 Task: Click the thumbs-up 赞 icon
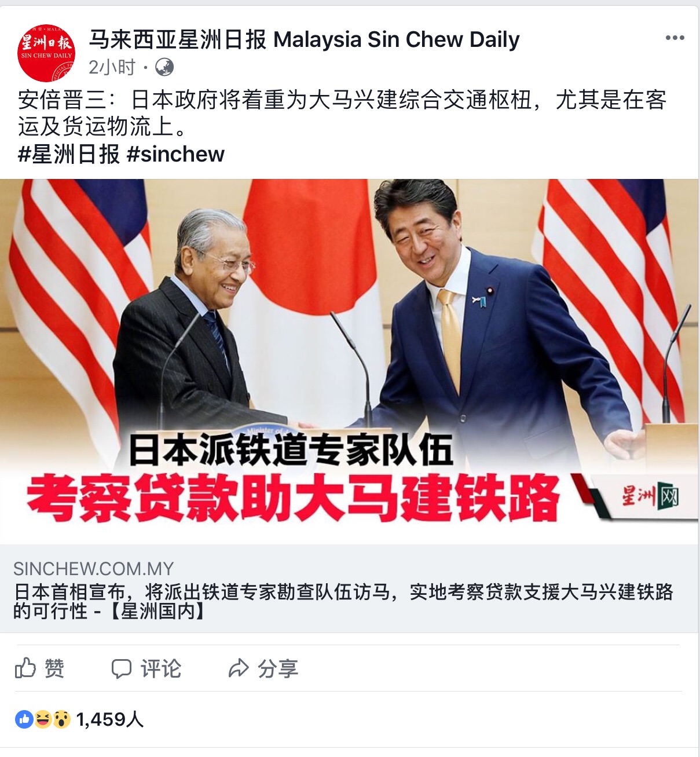coord(25,668)
